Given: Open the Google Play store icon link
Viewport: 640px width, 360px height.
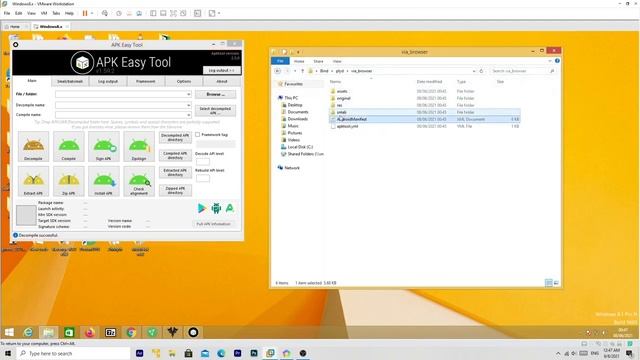Looking at the screenshot, I should pyautogui.click(x=202, y=208).
